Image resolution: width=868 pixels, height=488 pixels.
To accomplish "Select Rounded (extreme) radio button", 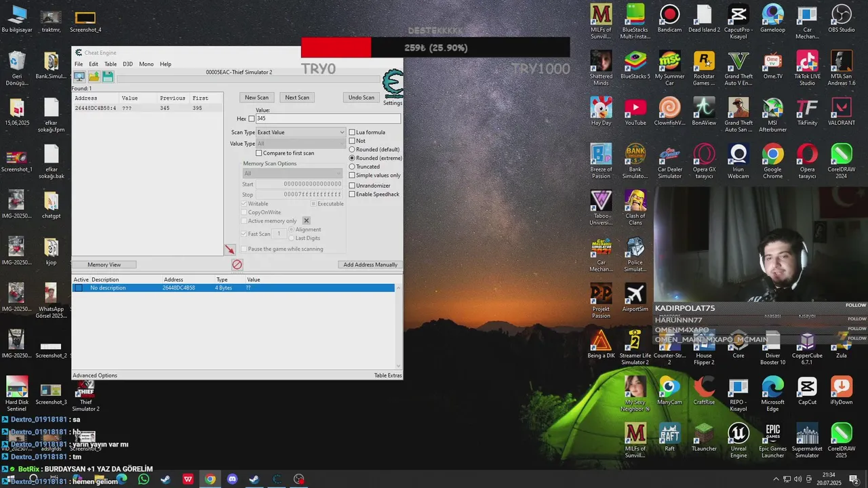I will pyautogui.click(x=352, y=158).
